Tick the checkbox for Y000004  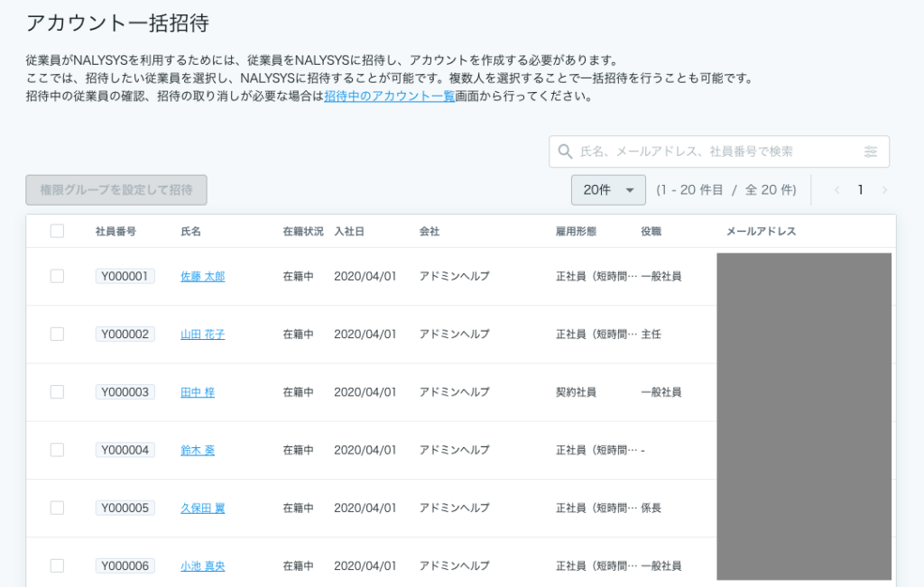[x=57, y=450]
